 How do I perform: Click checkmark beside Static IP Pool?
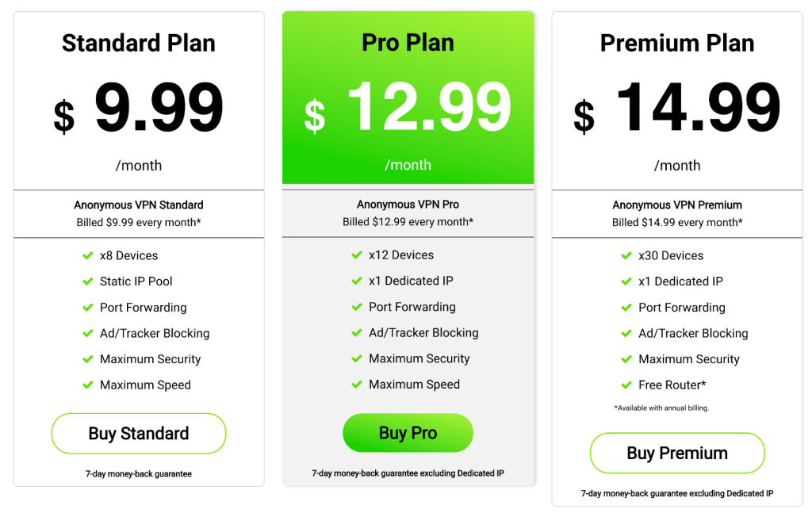point(88,281)
